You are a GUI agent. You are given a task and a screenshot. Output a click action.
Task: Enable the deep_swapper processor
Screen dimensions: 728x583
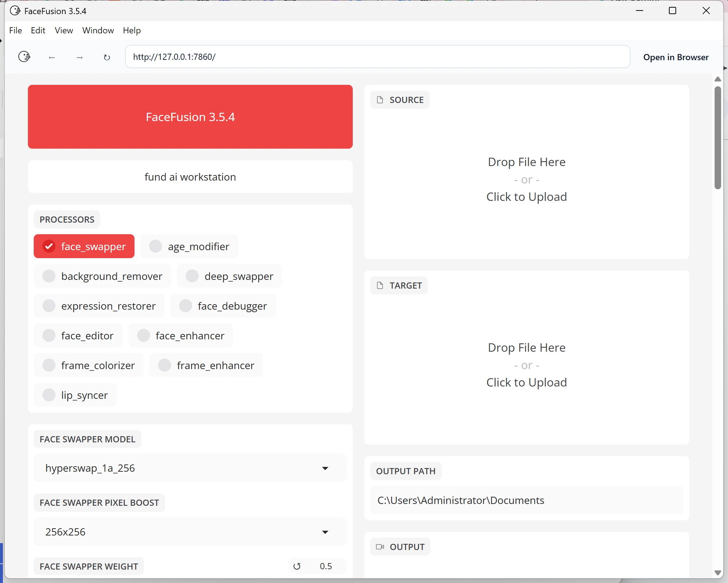(229, 276)
